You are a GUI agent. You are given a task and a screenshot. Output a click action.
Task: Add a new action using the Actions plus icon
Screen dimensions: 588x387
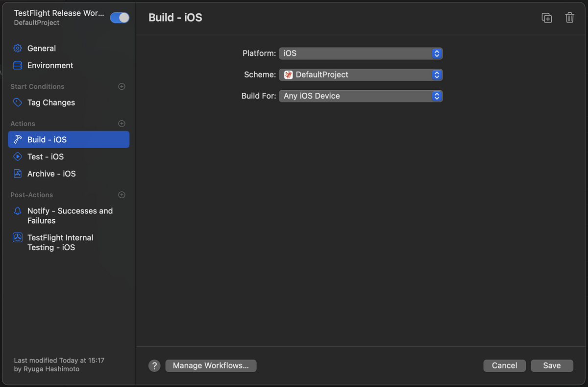coord(122,124)
